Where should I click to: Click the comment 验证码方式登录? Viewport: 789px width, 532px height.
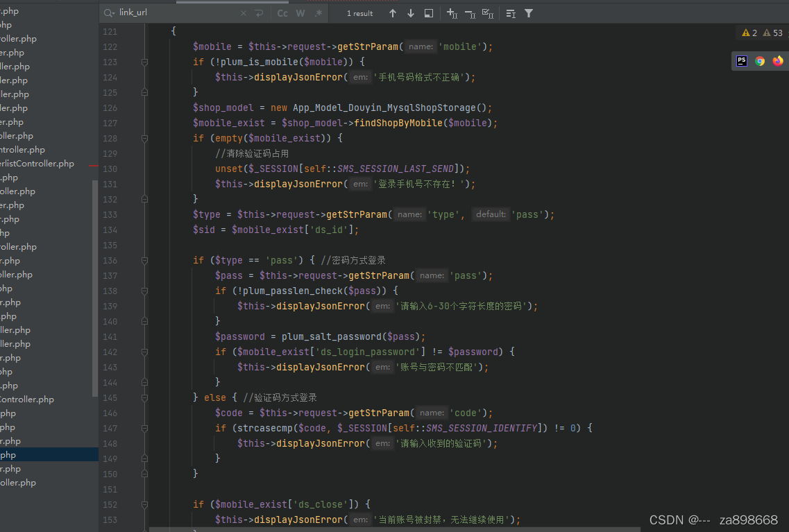pos(280,397)
